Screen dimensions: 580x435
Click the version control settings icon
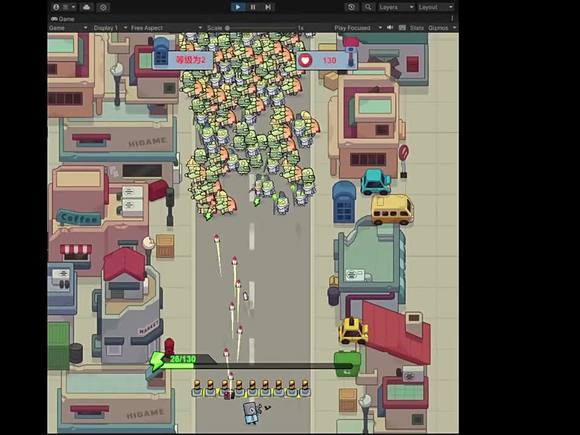coord(103,7)
